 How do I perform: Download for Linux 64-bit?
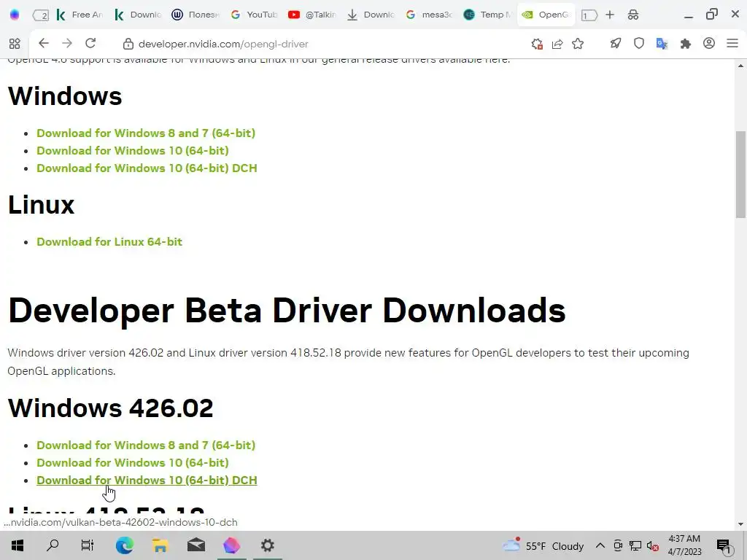pos(109,242)
